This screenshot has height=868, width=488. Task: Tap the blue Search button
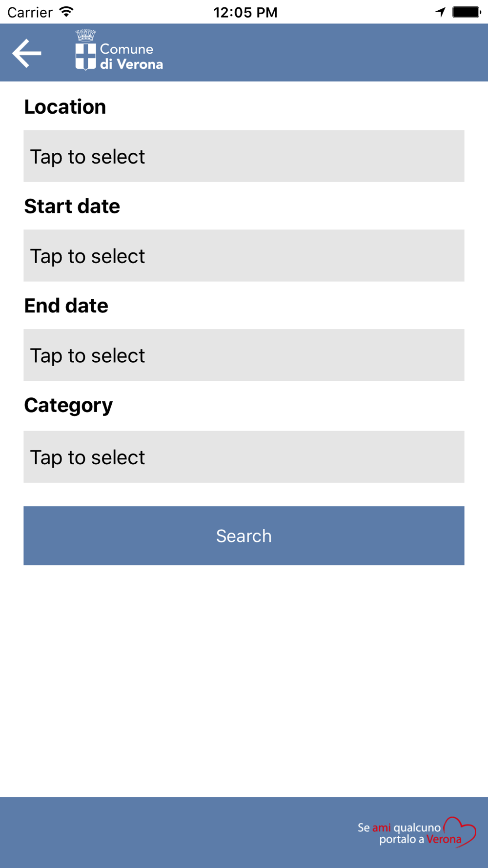pyautogui.click(x=244, y=536)
